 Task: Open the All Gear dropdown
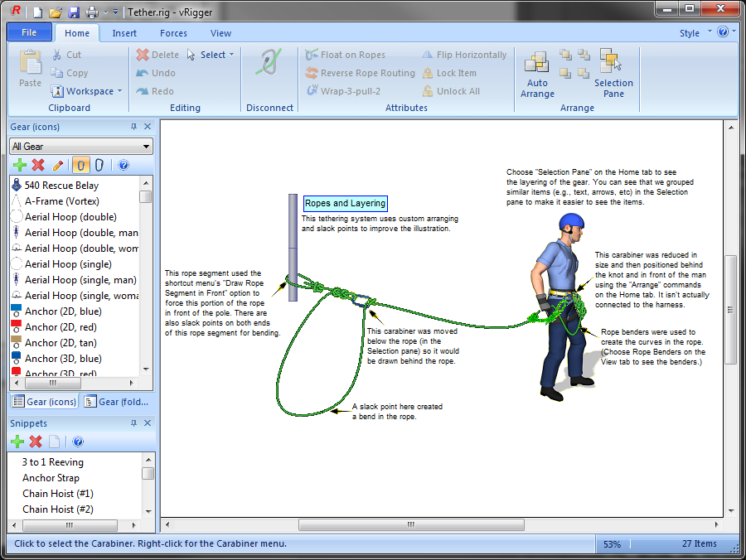pos(81,147)
